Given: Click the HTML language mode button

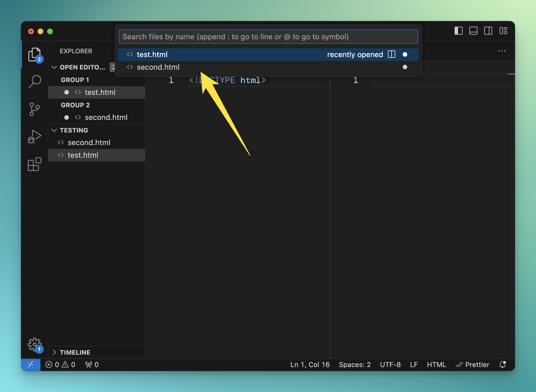Looking at the screenshot, I should click(x=436, y=364).
